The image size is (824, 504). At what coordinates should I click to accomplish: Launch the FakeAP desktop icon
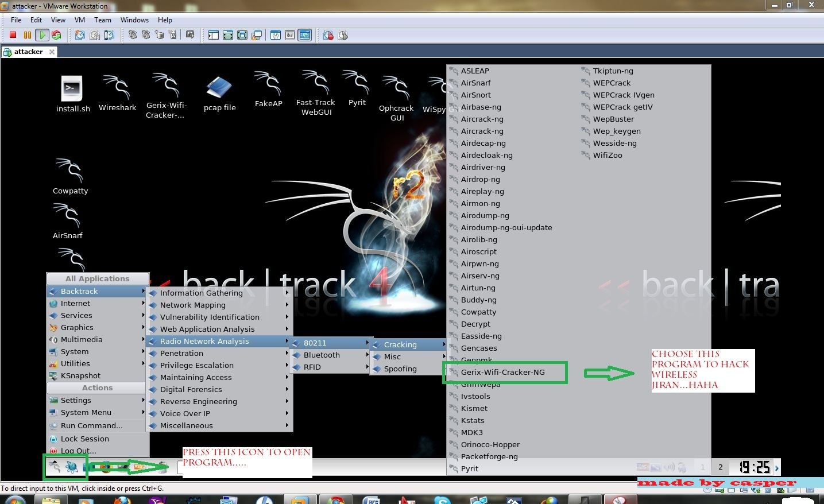pos(268,90)
